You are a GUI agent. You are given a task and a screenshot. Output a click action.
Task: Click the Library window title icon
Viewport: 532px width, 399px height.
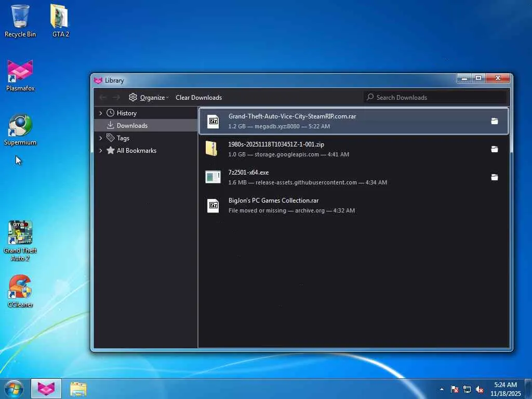[98, 81]
